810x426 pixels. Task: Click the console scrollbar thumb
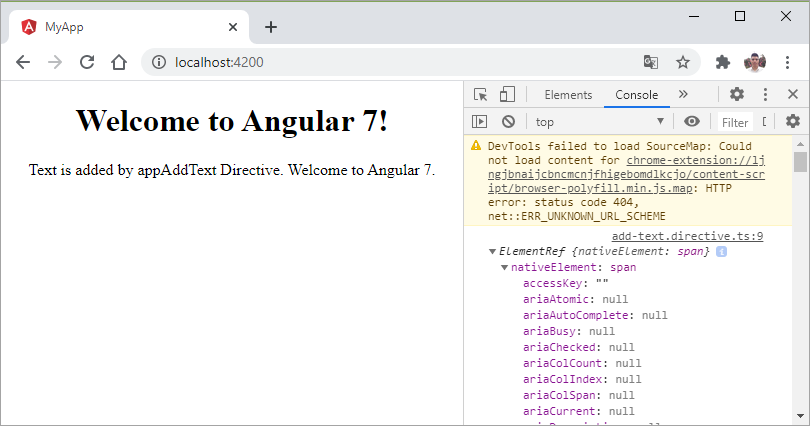point(800,162)
